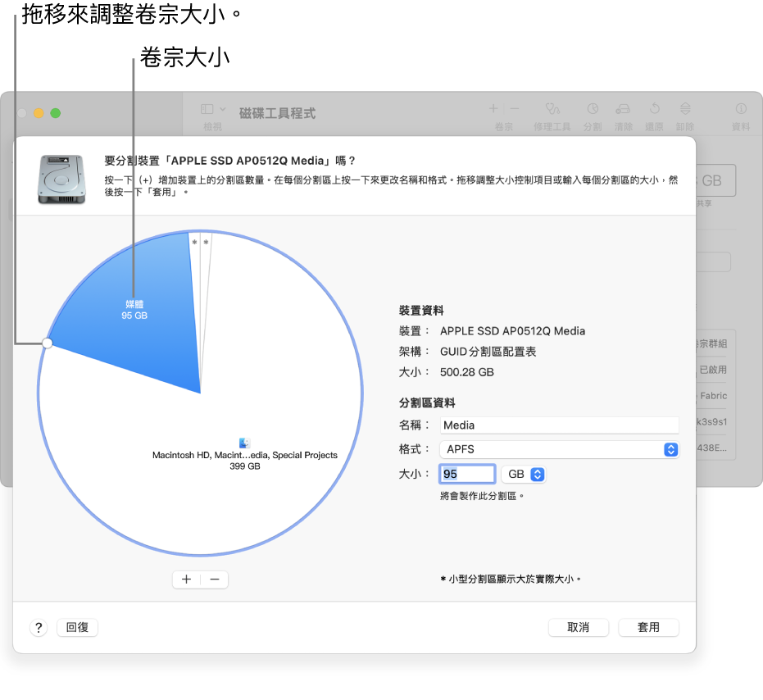Click the 取消 cancel button

pyautogui.click(x=578, y=628)
